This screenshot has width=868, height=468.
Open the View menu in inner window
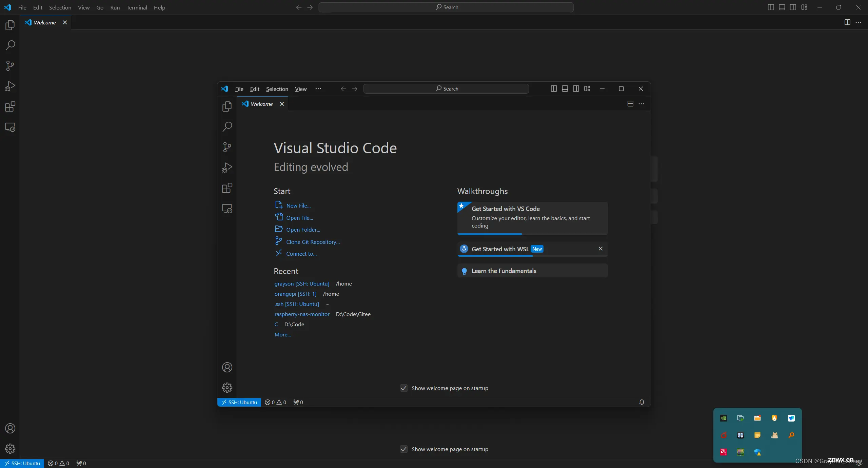coord(301,88)
